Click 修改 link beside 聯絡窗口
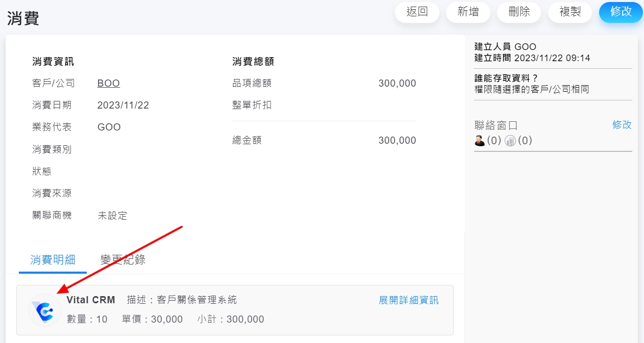Viewport: 644px width, 343px height. coord(622,125)
